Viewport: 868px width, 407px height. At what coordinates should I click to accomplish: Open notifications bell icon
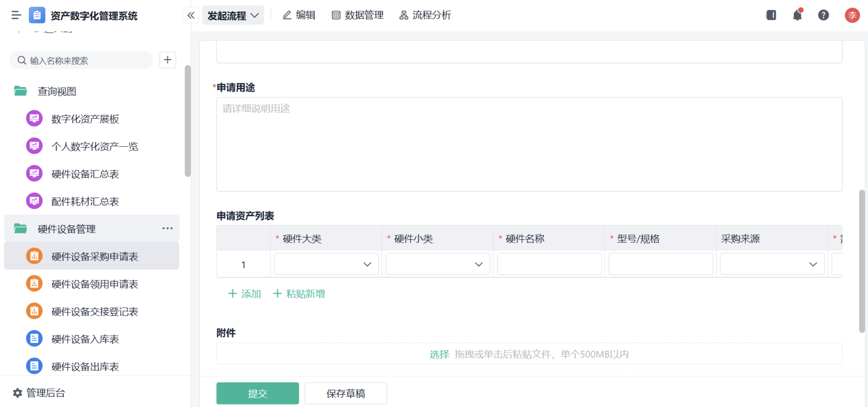pyautogui.click(x=797, y=15)
